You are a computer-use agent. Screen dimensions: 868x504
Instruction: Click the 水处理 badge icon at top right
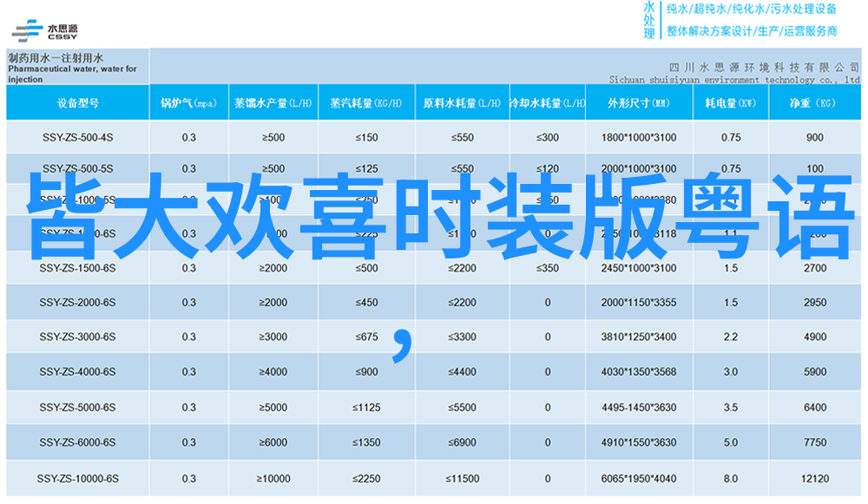click(x=649, y=20)
